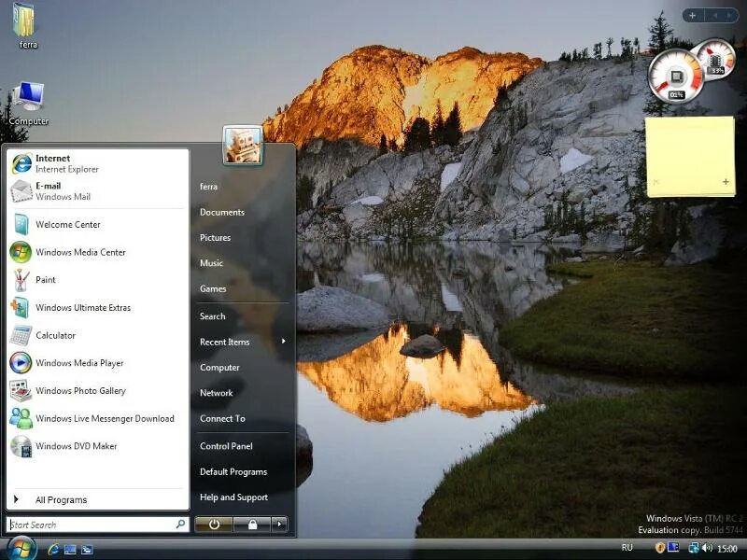747x560 pixels.
Task: Click the security shield tray icon
Action: 660,548
